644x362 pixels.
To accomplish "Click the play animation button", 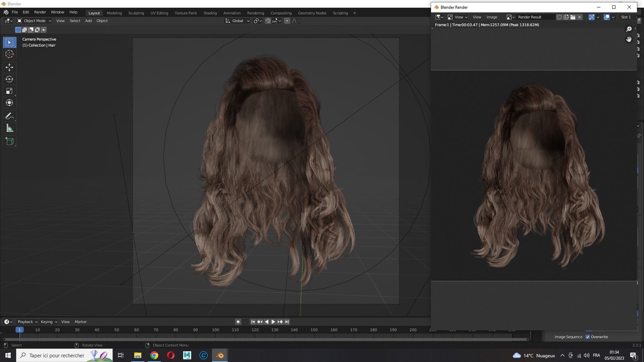I will 273,322.
